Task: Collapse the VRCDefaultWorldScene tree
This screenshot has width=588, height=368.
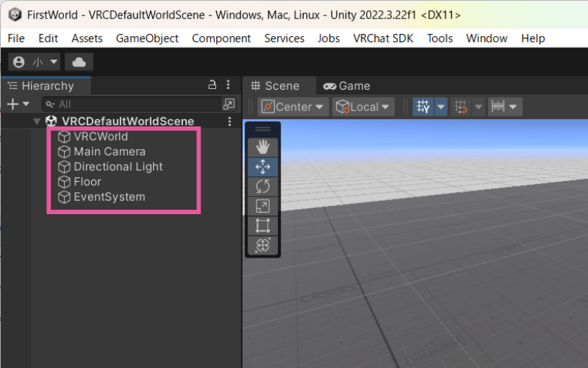Action: coord(36,121)
